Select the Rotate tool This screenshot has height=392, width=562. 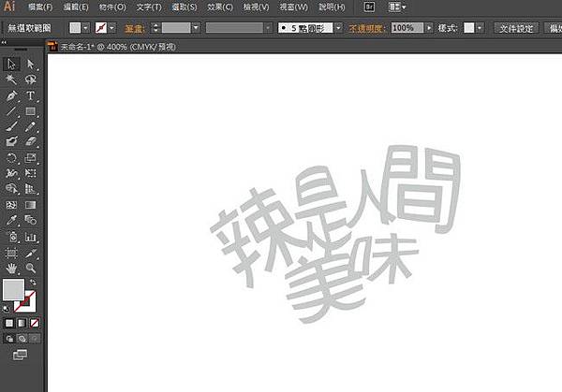11,158
